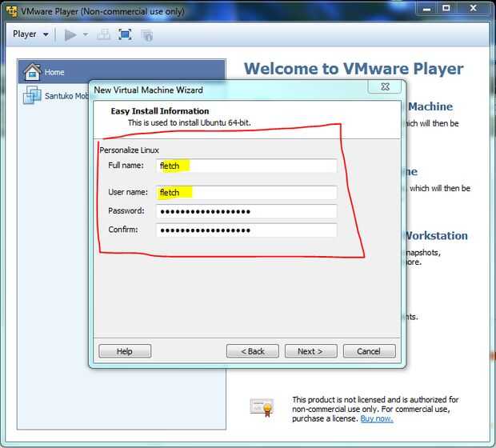The width and height of the screenshot is (496, 448).
Task: Close the VMware Player window
Action: [474, 8]
